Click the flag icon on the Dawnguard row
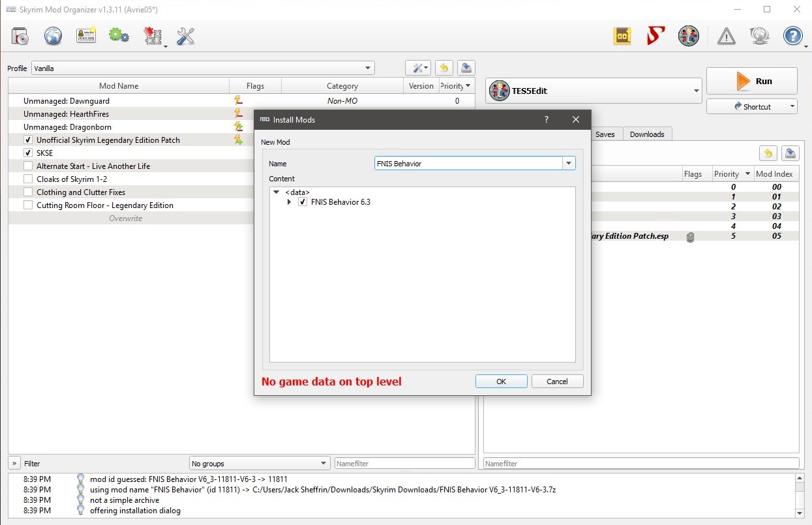Viewport: 812px width, 525px height. 239,100
